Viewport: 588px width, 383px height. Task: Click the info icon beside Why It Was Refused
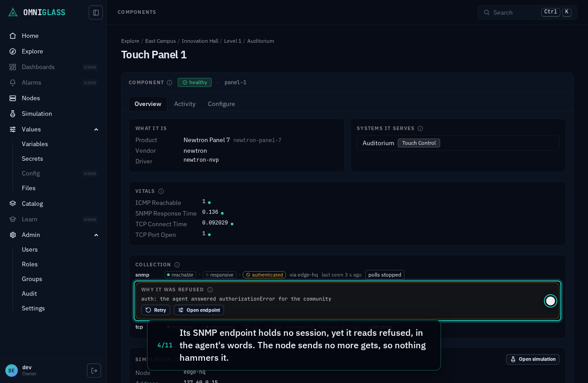[210, 289]
